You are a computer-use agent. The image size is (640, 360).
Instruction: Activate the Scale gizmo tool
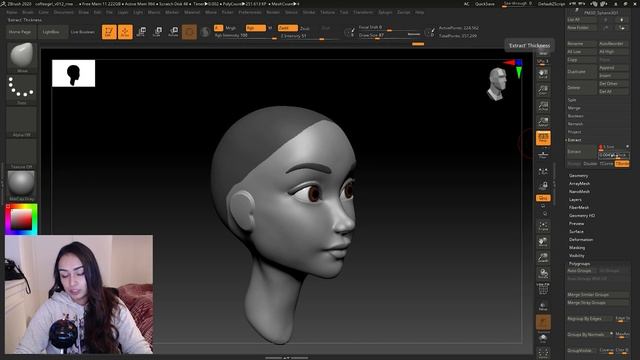coord(157,32)
